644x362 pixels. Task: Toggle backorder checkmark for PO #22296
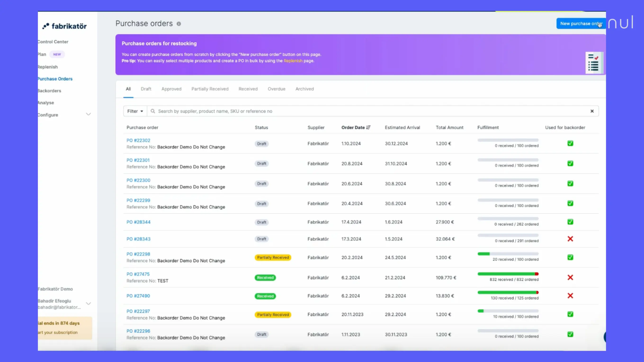[570, 334]
